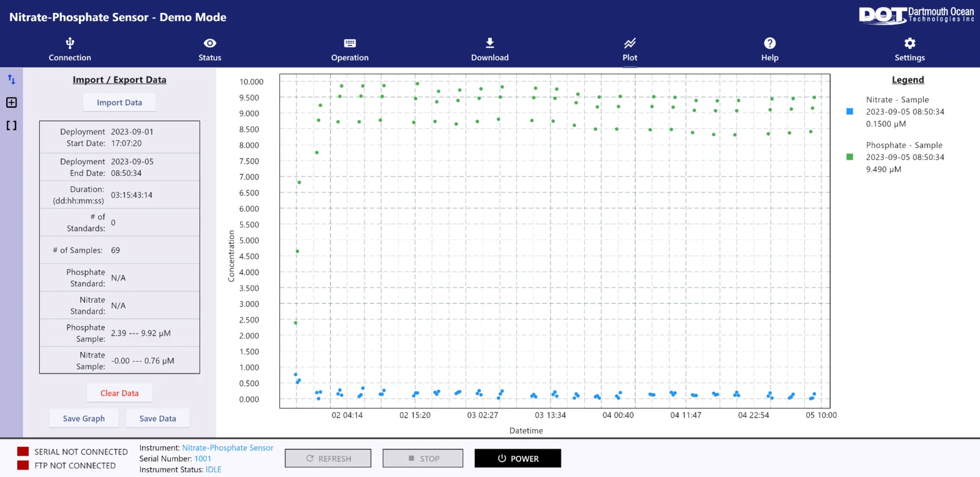The height and width of the screenshot is (477, 980).
Task: Click the Phosphate - Sample legend label
Action: coord(904,145)
